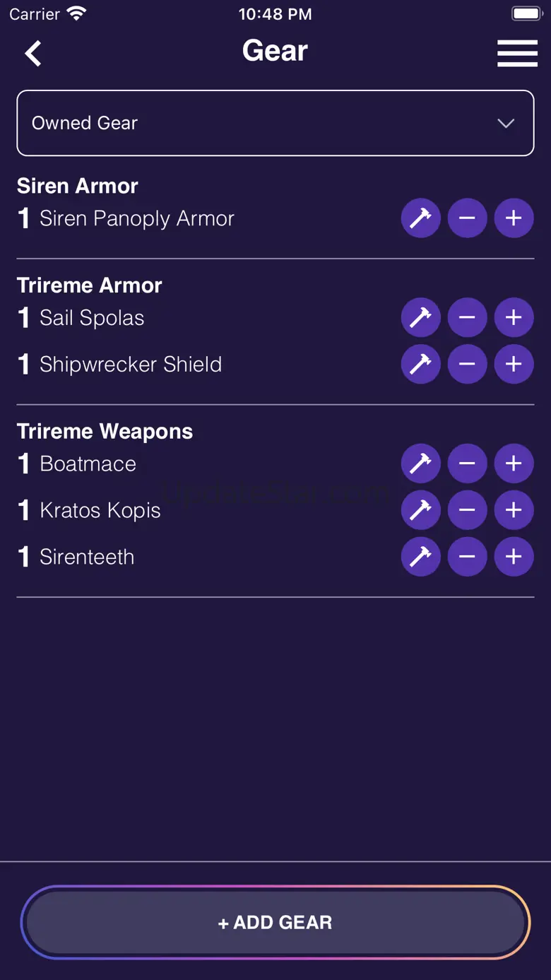Add one more Boatmace with plus
The image size is (551, 980).
pyautogui.click(x=514, y=464)
